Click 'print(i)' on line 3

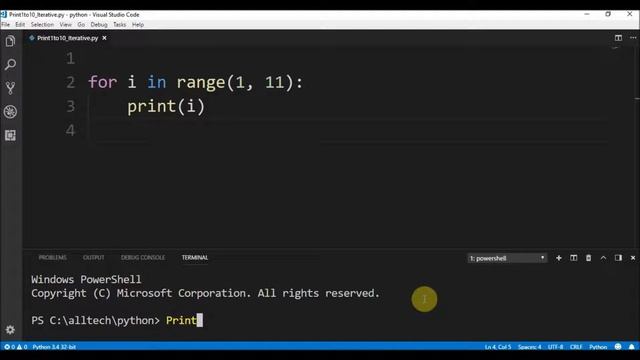[x=166, y=107]
